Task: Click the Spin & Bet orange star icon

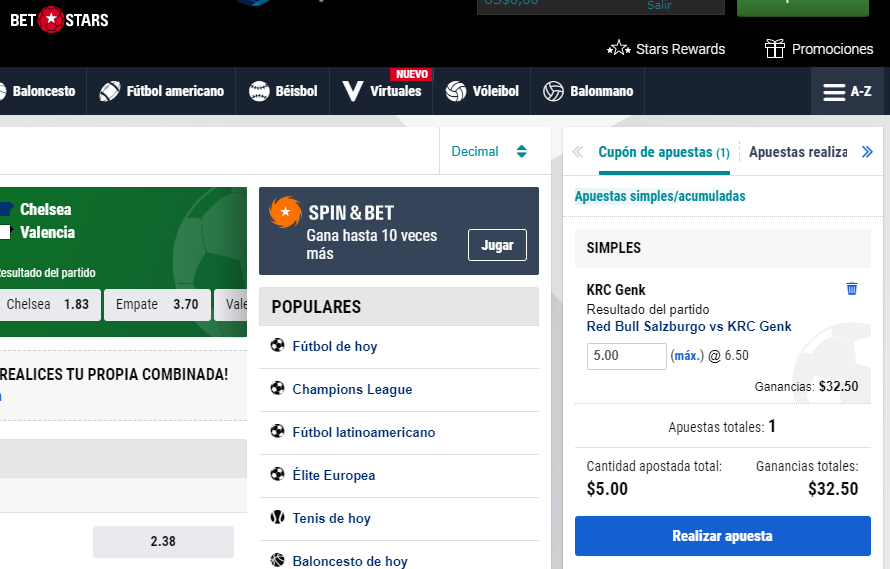Action: click(x=285, y=212)
